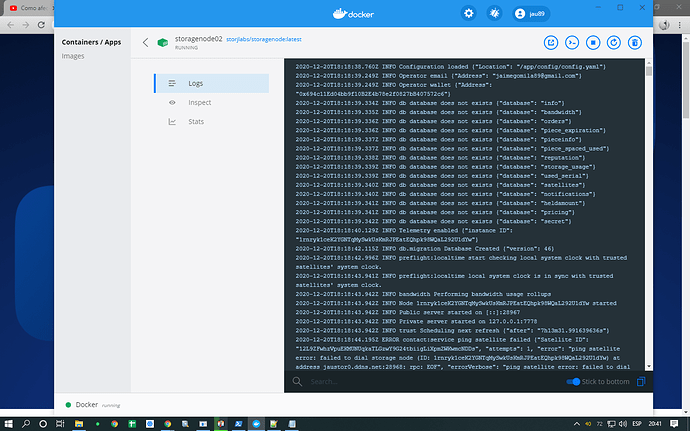Image resolution: width=690 pixels, height=431 pixels.
Task: Open the jau89 account menu
Action: 532,14
